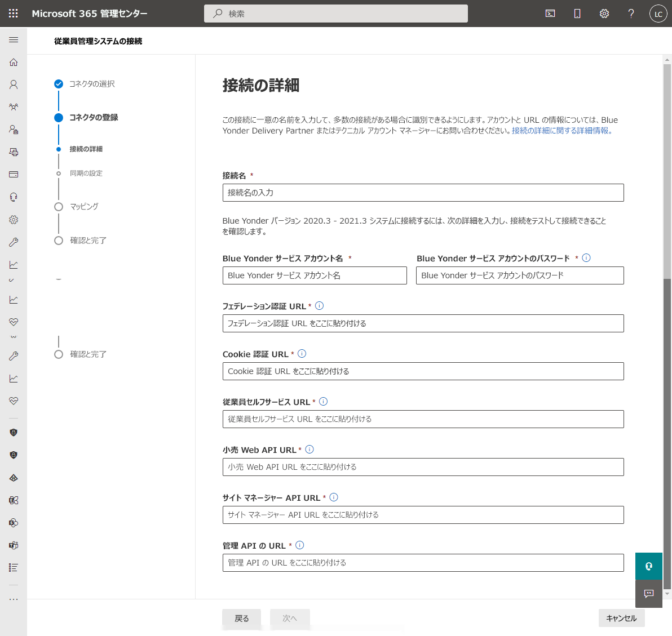Click the 従業員セルフサービス URL field

coord(423,419)
